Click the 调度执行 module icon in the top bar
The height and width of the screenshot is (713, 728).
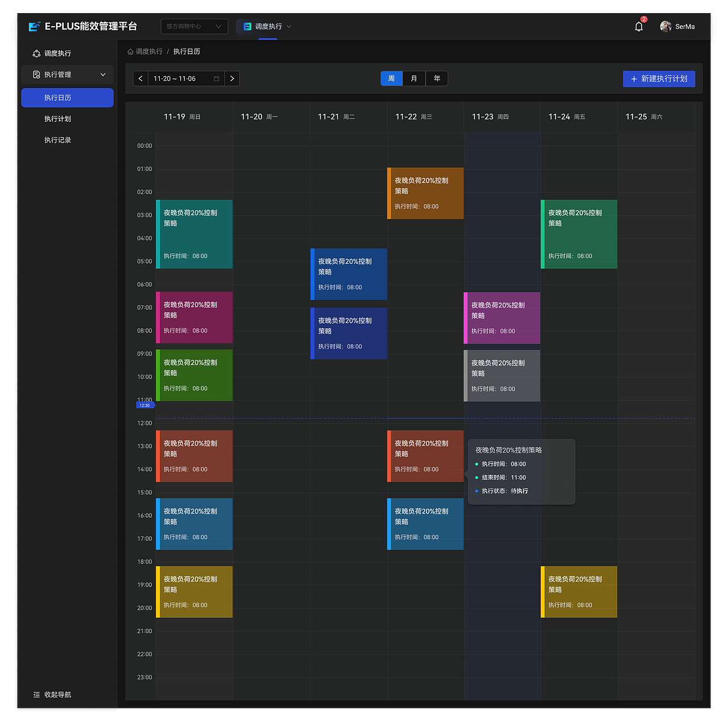pyautogui.click(x=247, y=26)
